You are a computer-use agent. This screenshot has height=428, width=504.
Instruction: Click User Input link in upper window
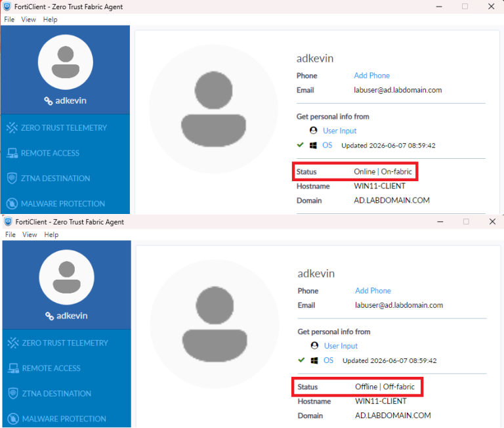(x=340, y=131)
